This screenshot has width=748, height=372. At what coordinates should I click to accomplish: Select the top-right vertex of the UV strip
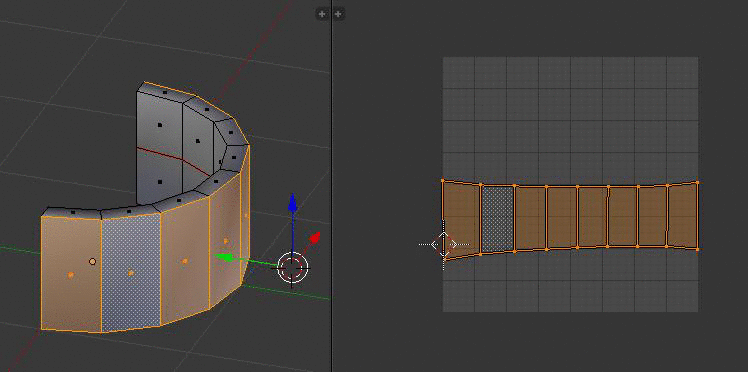tap(698, 182)
